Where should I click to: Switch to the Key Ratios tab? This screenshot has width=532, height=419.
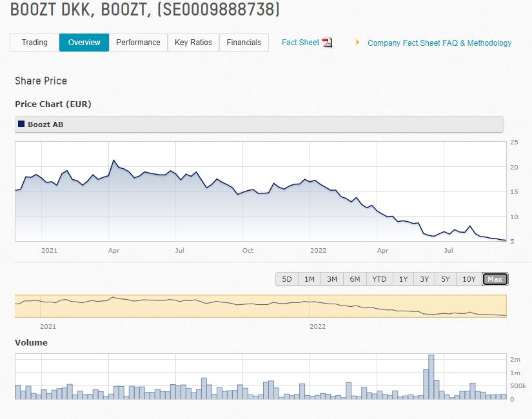[192, 43]
